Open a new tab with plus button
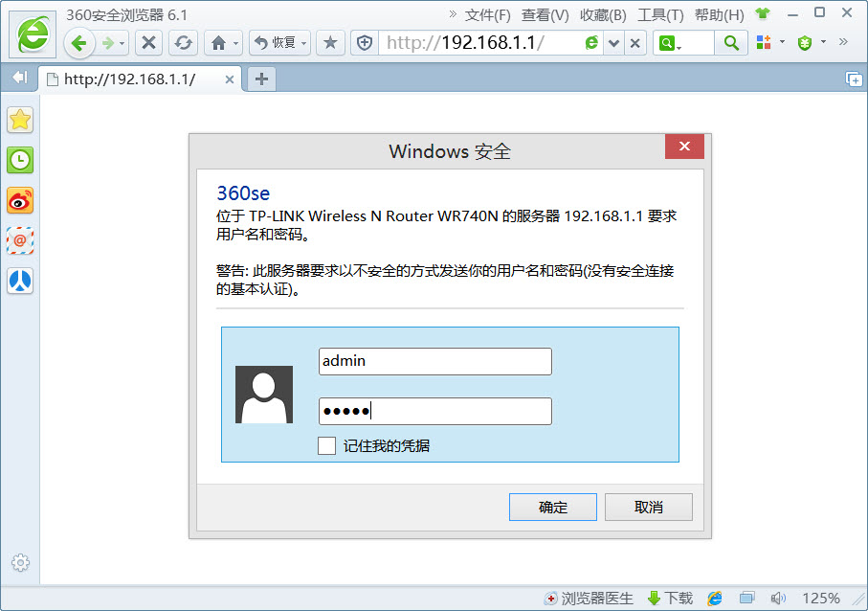The width and height of the screenshot is (868, 611). point(261,79)
